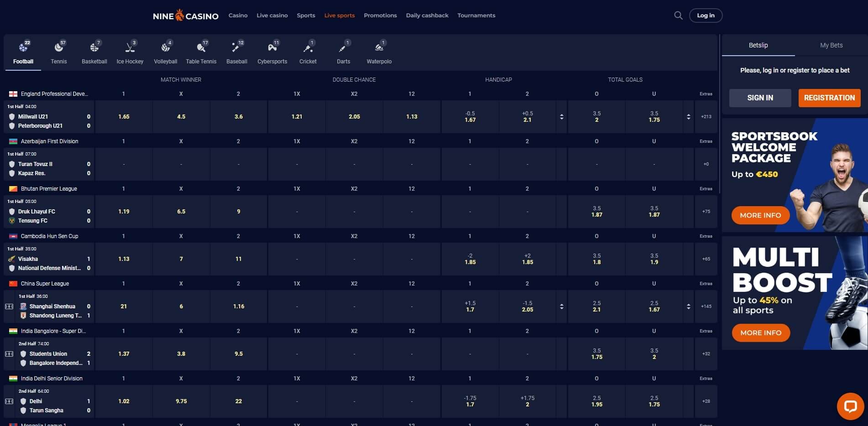Open pitch view for Shanghai Shenhua match
The image size is (868, 426).
[9, 307]
